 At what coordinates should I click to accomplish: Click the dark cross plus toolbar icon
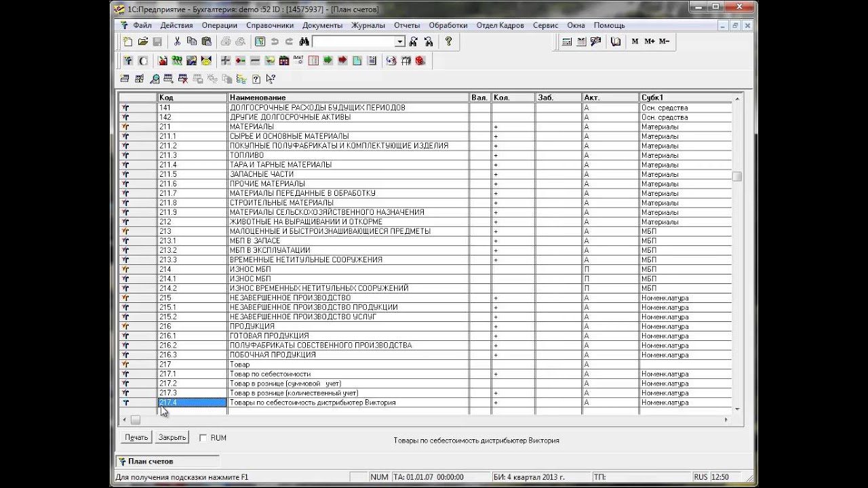(x=226, y=61)
